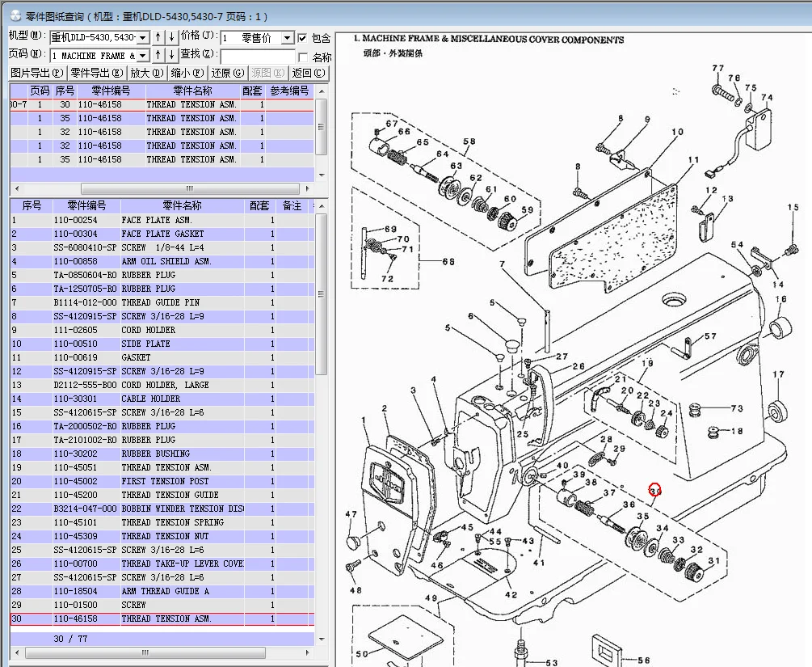Click 零件导出 (E) to export parts
The image size is (812, 667).
(x=97, y=73)
